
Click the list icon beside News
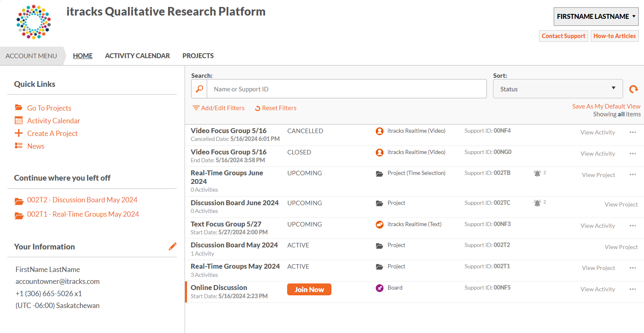click(18, 146)
